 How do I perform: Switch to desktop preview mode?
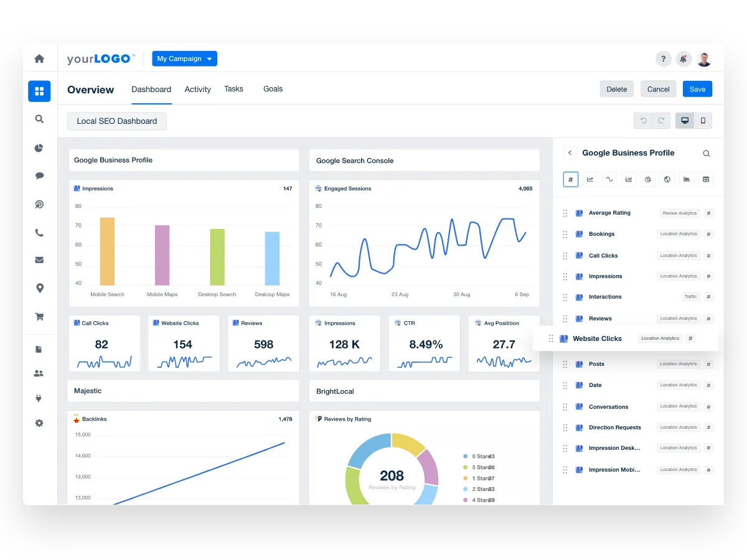coord(685,121)
